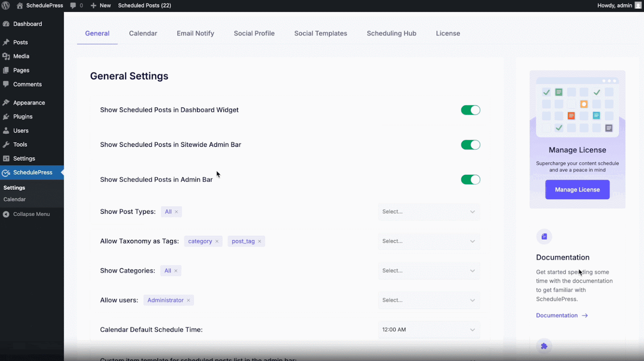
Task: Click the admin avatar icon
Action: tap(638, 5)
